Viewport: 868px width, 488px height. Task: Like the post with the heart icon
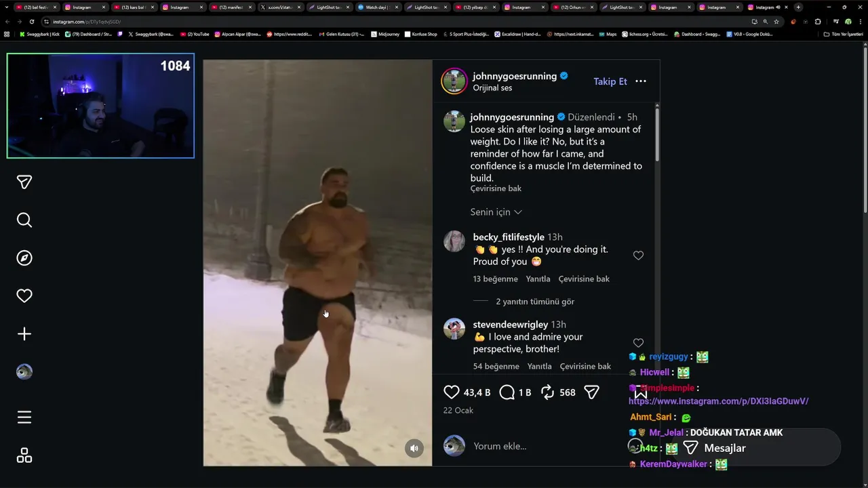(452, 392)
